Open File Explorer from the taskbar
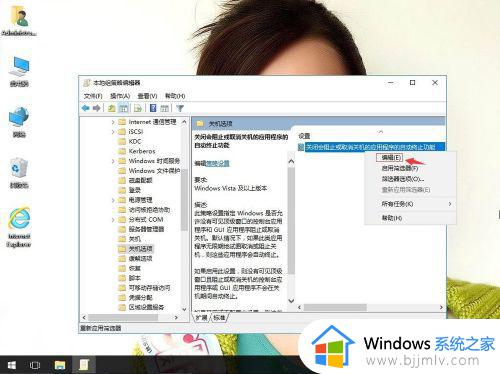 point(60,365)
